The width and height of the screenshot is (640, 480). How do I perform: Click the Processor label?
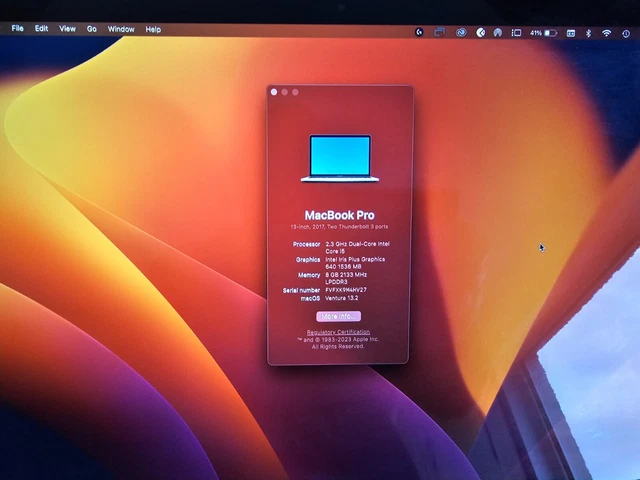point(307,244)
